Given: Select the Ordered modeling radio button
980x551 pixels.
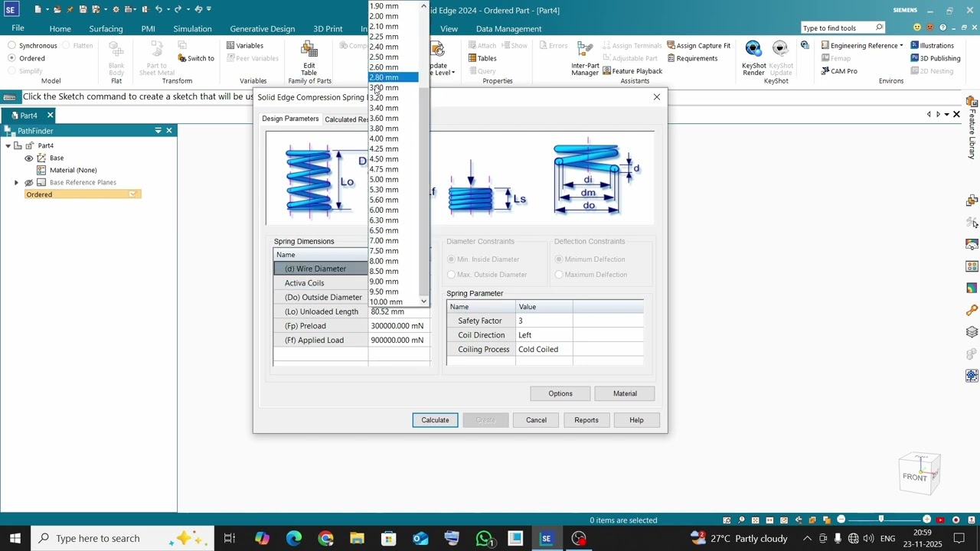Looking at the screenshot, I should pyautogui.click(x=11, y=58).
